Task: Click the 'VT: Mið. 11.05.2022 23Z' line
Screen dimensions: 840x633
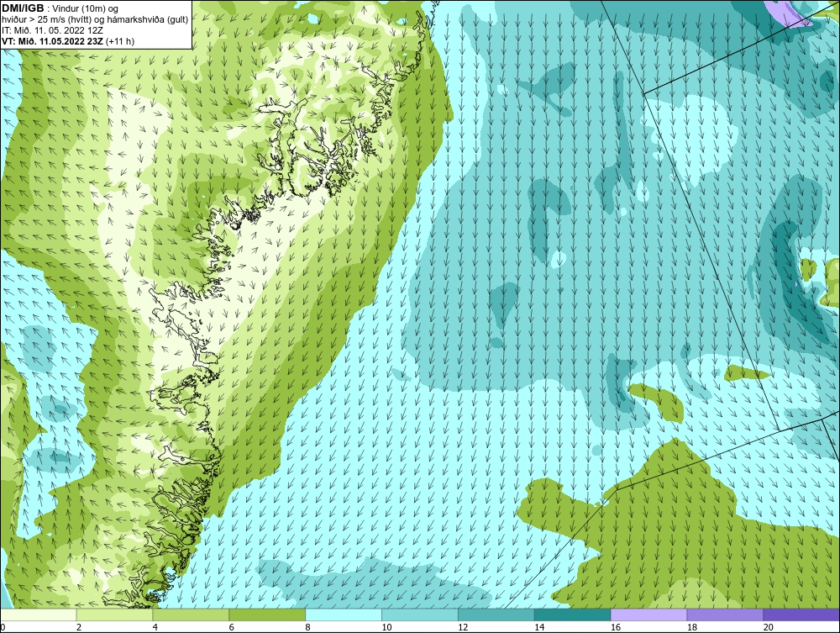Action: (53, 42)
